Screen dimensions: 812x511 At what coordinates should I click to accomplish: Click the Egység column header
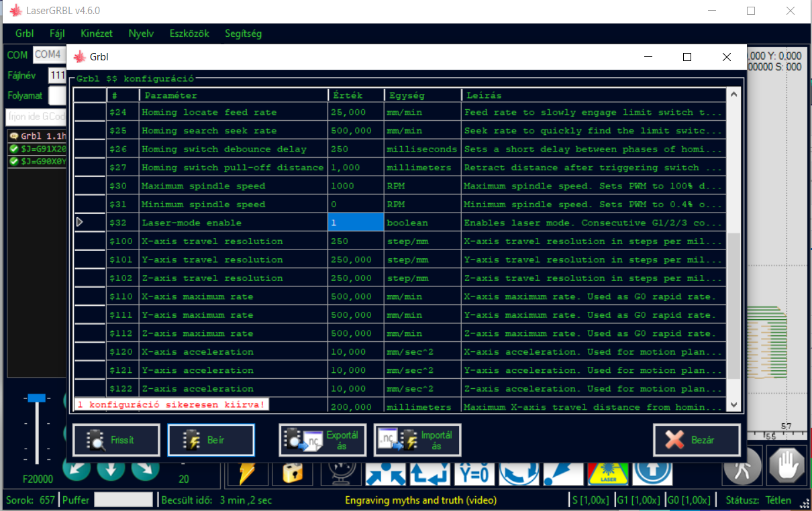(422, 95)
